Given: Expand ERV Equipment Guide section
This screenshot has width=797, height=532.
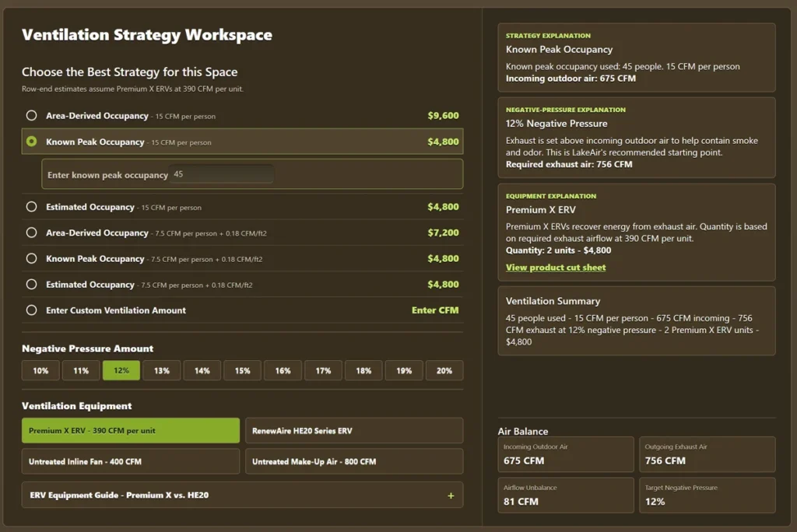Looking at the screenshot, I should [243, 495].
